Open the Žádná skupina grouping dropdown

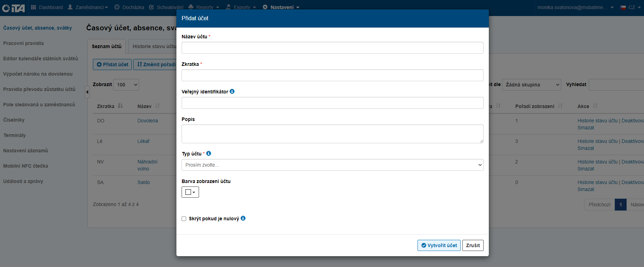[x=531, y=85]
